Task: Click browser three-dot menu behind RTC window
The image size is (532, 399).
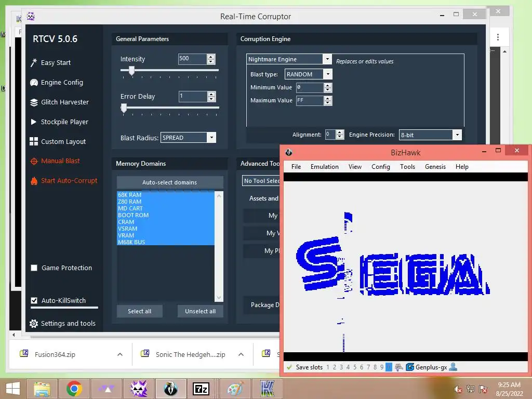Action: (x=498, y=37)
